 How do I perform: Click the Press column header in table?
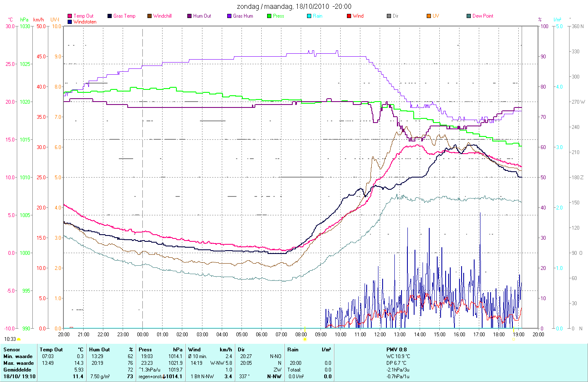(x=145, y=349)
